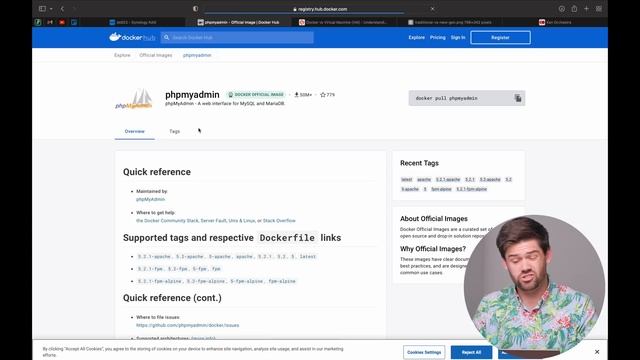Open the github.com phpmyadmin docker issues link
640x360 pixels.
point(188,325)
